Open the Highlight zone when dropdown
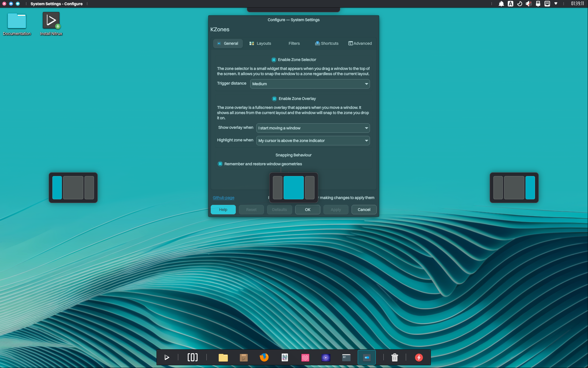 (x=313, y=140)
